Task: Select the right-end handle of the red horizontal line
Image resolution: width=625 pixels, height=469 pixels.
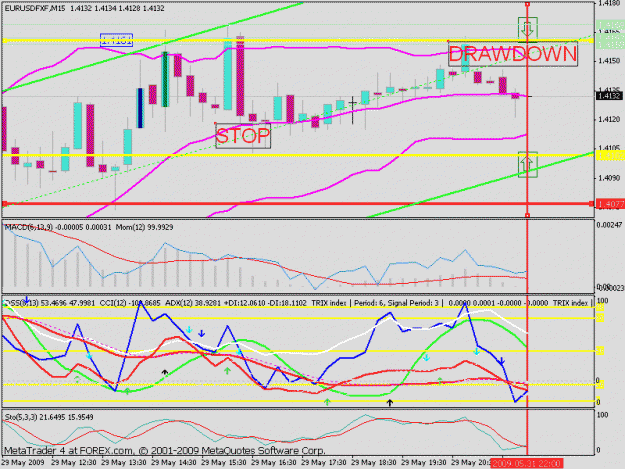Action: click(x=591, y=204)
